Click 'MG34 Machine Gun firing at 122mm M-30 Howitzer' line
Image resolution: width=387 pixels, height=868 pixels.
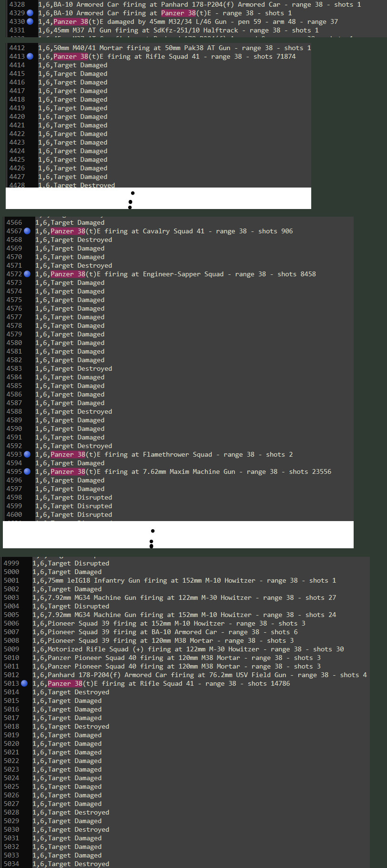click(x=184, y=597)
